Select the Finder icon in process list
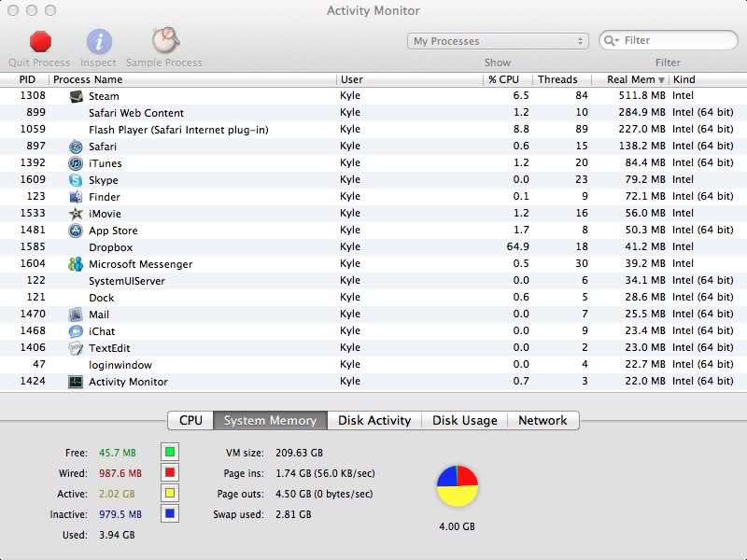747x560 pixels. point(76,197)
